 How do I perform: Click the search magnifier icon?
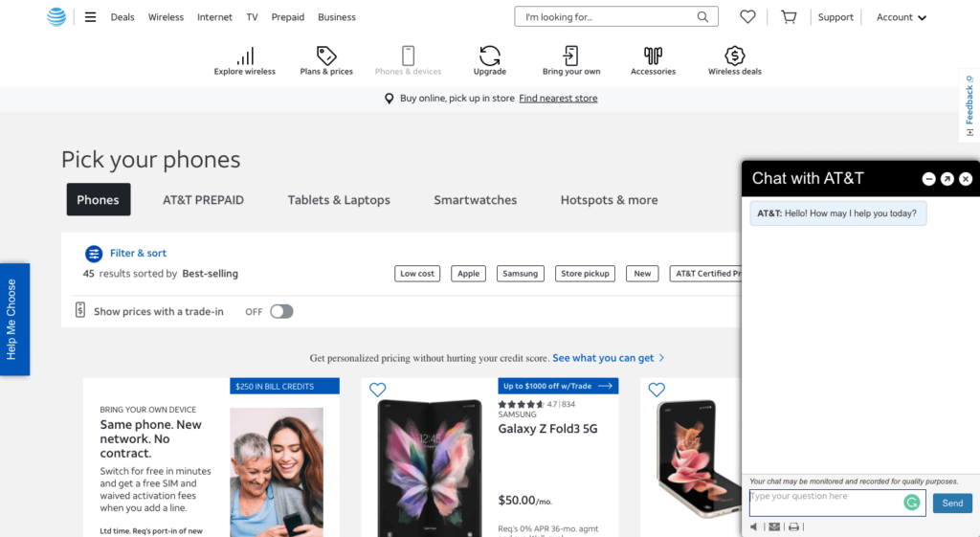(702, 17)
